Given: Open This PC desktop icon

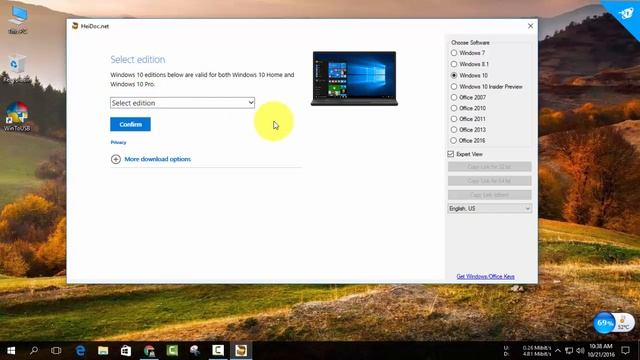Looking at the screenshot, I should (x=18, y=20).
